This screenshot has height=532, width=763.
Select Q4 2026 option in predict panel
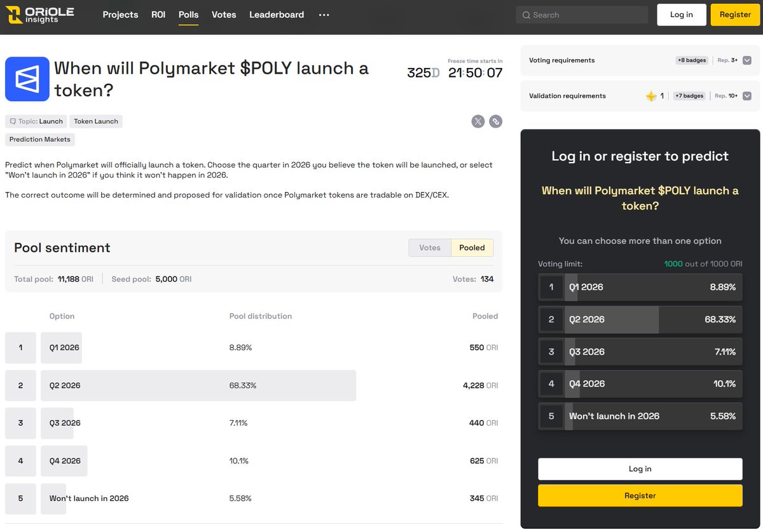pyautogui.click(x=640, y=384)
